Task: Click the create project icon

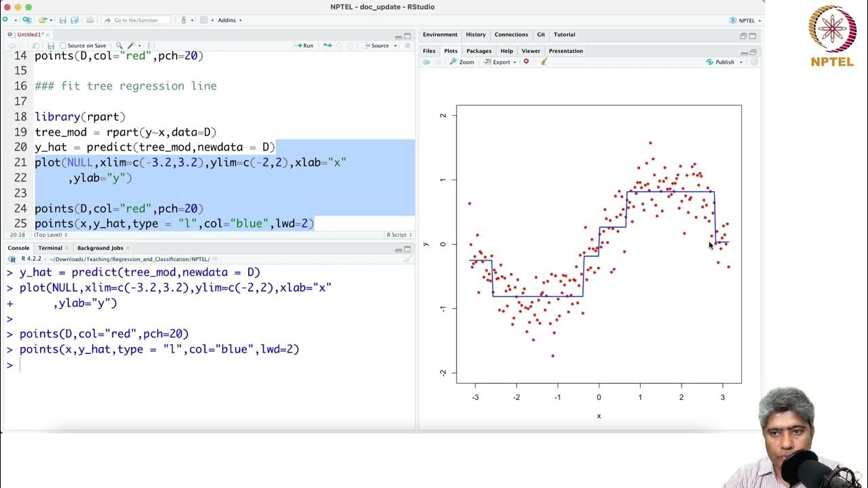Action: tap(27, 20)
